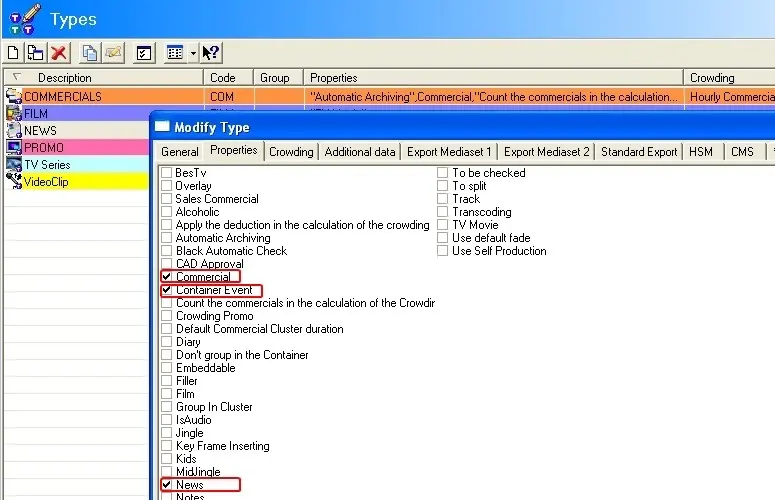The height and width of the screenshot is (500, 775).
Task: Click the Code column header
Action: click(222, 77)
